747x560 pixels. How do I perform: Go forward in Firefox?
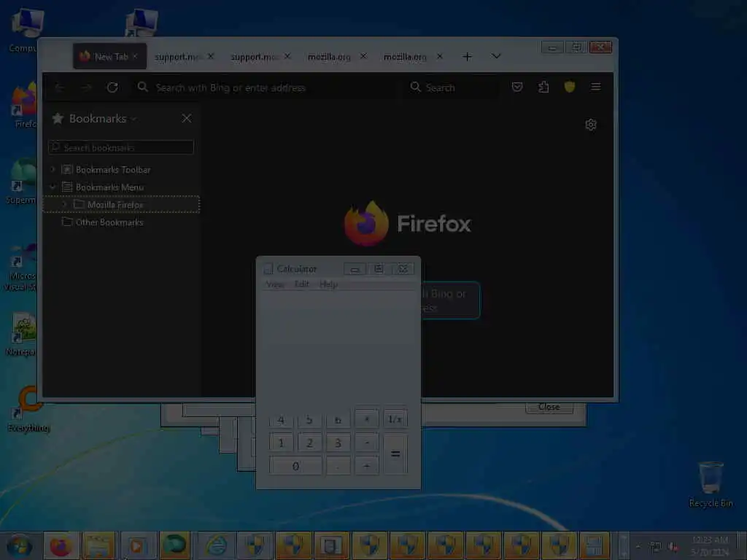click(x=86, y=87)
